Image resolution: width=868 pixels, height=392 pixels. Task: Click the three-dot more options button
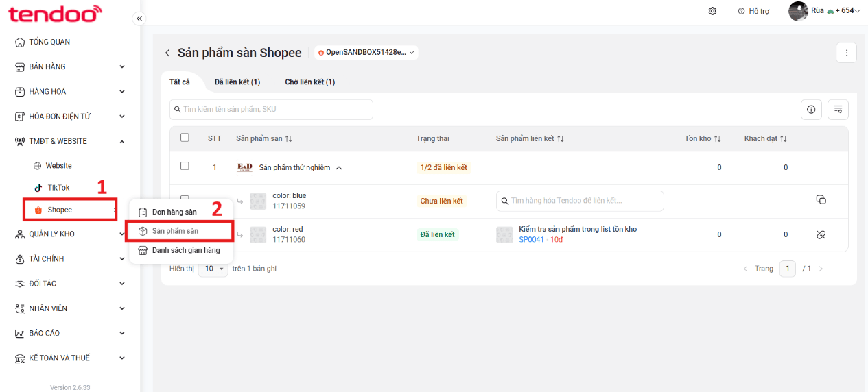[846, 53]
